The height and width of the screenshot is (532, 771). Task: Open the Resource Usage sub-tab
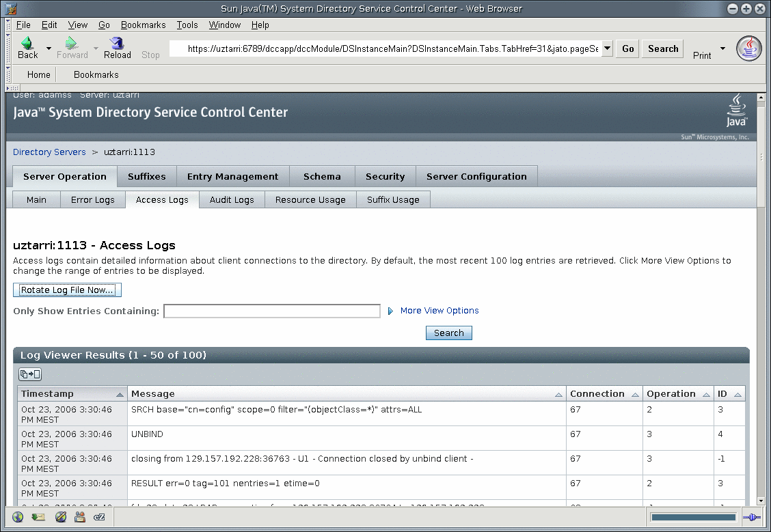point(310,200)
